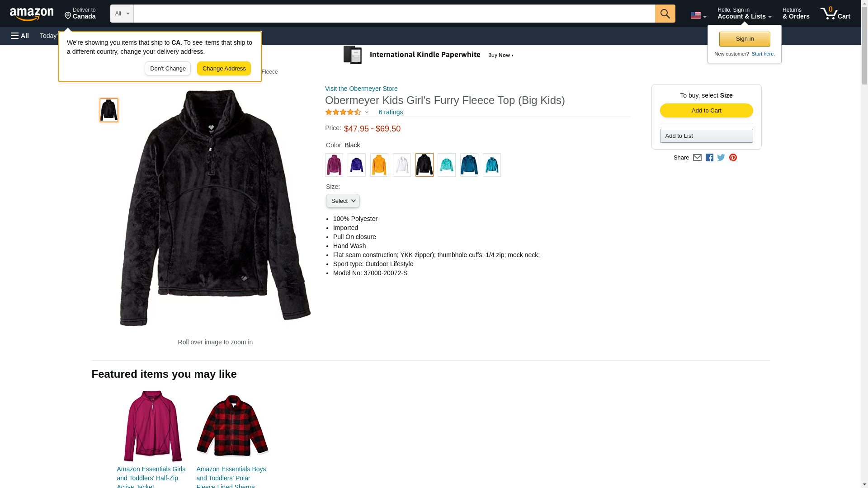
Task: Open the Account & Lists menu
Action: [744, 14]
